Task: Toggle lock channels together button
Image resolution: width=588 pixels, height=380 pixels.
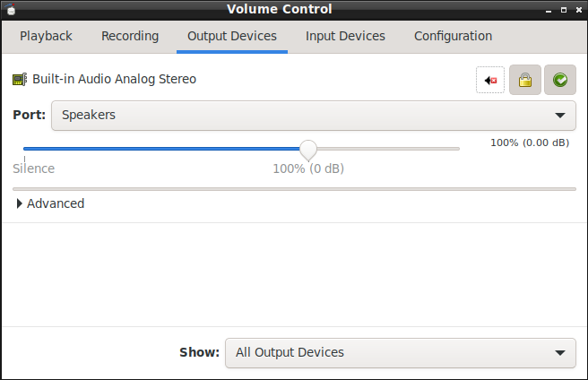Action: [x=525, y=80]
